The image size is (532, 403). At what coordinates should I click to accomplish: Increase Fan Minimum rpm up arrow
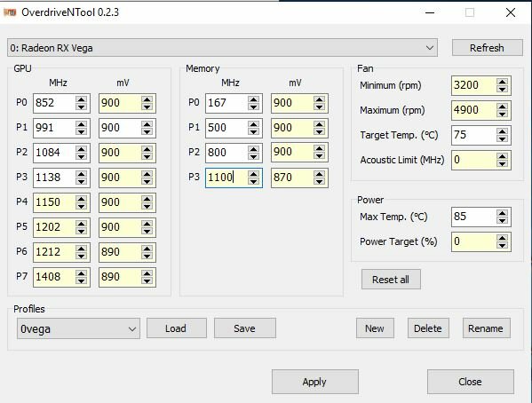coord(502,82)
